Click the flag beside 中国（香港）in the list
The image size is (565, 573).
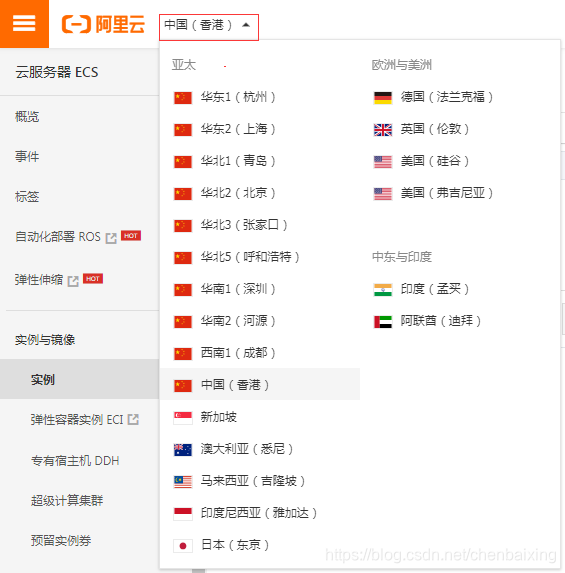pos(183,385)
